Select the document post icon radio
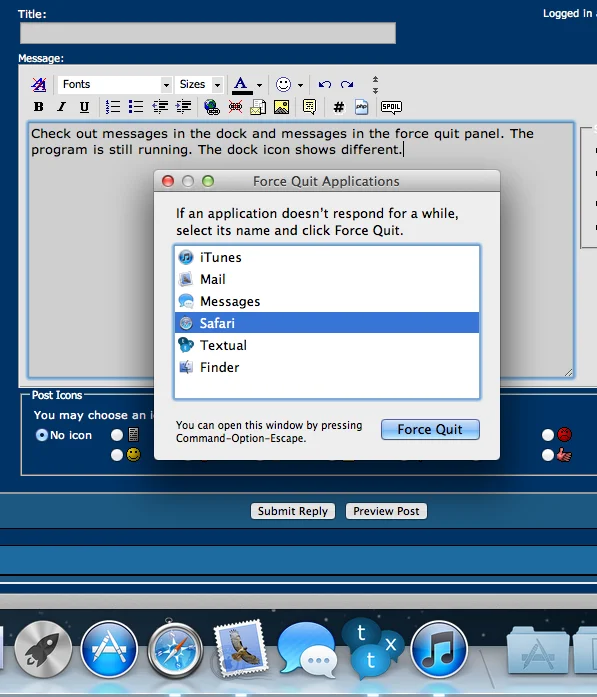Image resolution: width=597 pixels, height=697 pixels. [x=117, y=435]
